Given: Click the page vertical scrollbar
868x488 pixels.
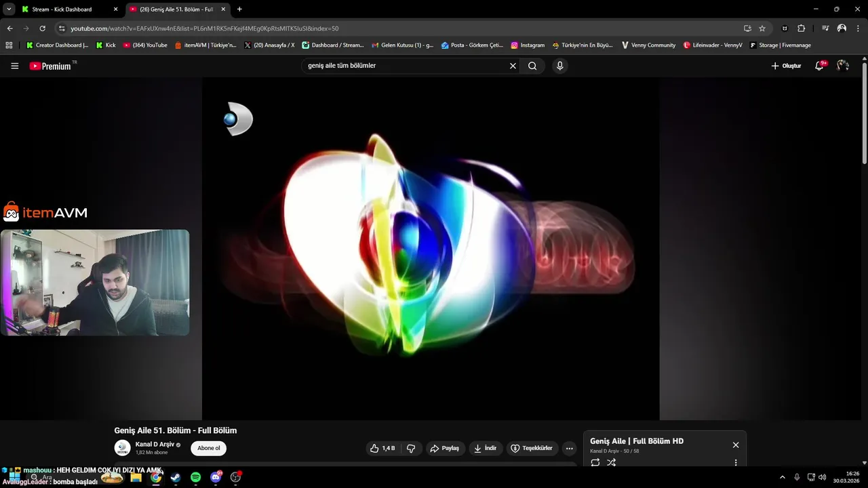Looking at the screenshot, I should pos(864,112).
